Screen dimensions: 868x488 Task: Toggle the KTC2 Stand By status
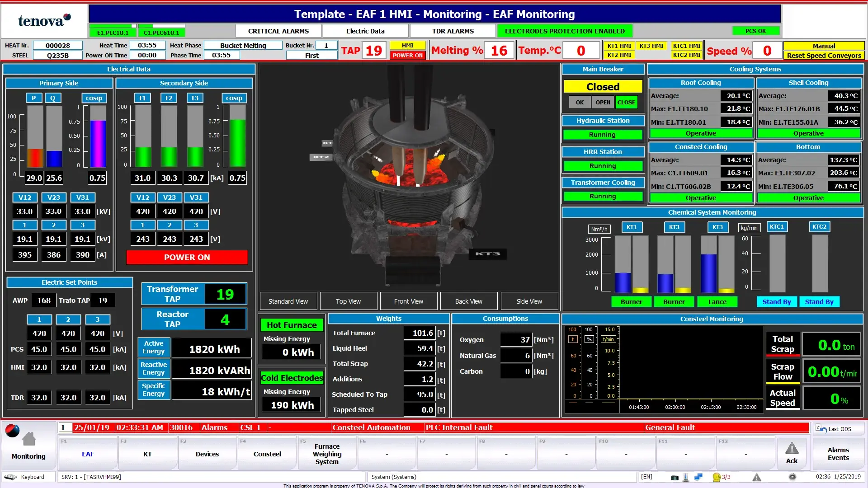tap(819, 302)
